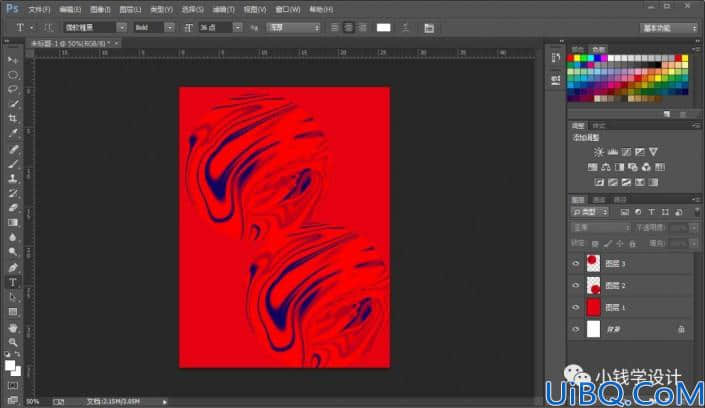
Task: Add a Levels adjustment layer
Action: tap(612, 152)
